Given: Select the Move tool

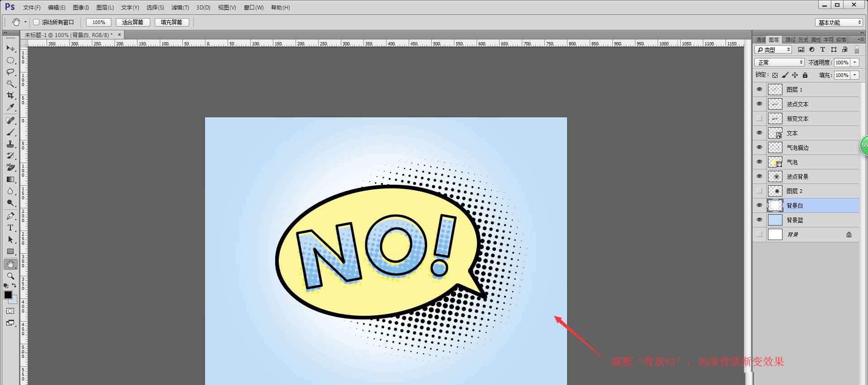Looking at the screenshot, I should coord(10,48).
